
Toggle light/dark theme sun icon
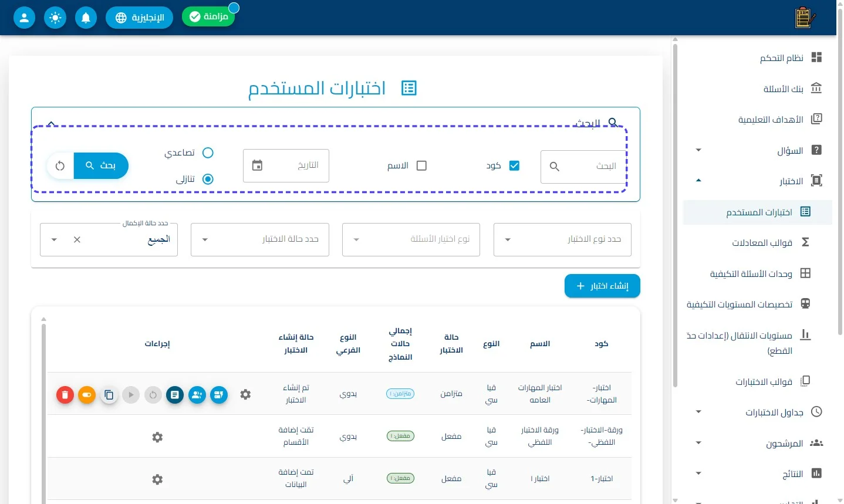coord(55,18)
